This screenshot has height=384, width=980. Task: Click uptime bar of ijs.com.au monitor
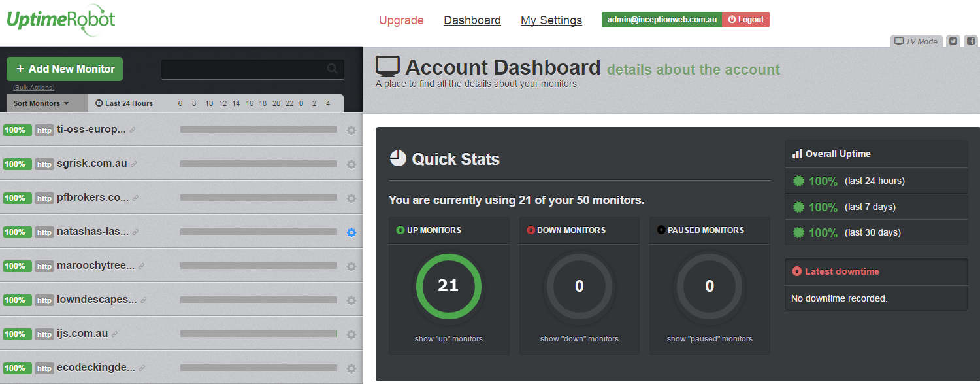coord(259,334)
